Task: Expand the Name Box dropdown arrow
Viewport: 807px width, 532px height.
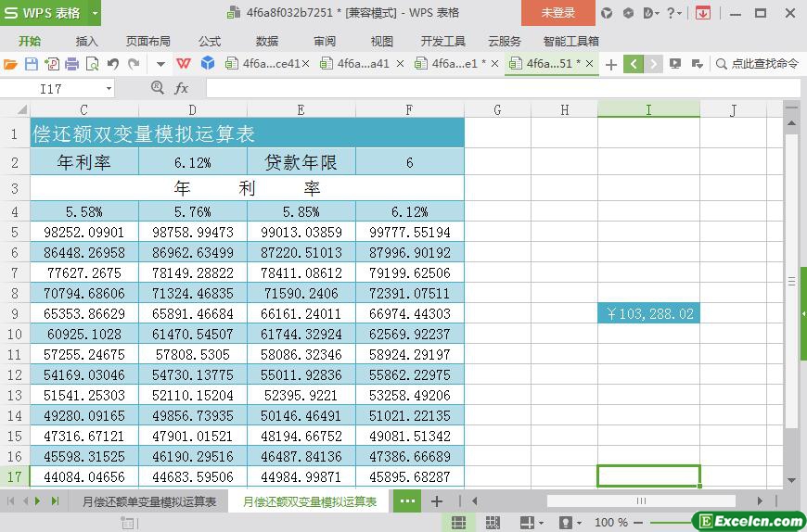Action: [x=109, y=88]
